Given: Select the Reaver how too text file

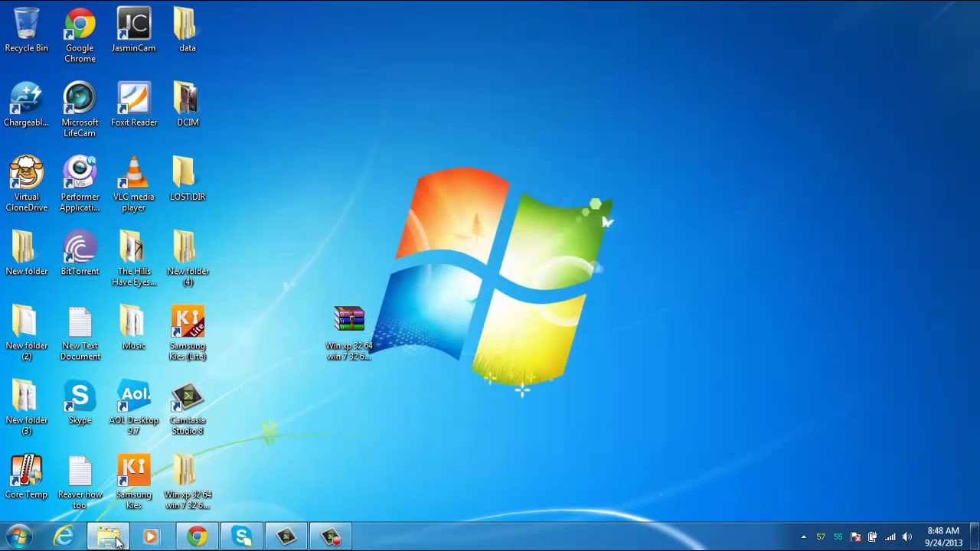Looking at the screenshot, I should tap(80, 483).
